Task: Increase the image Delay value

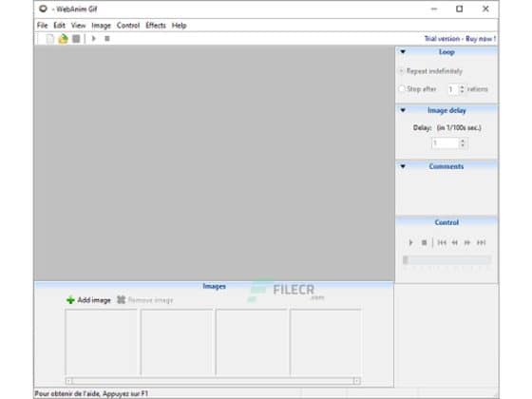Action: pyautogui.click(x=464, y=141)
